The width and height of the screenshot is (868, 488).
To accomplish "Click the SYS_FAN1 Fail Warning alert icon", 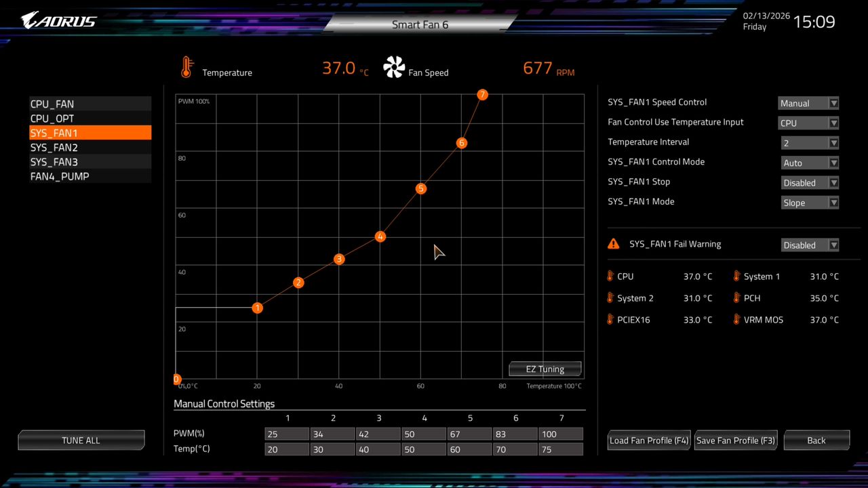I will (613, 243).
